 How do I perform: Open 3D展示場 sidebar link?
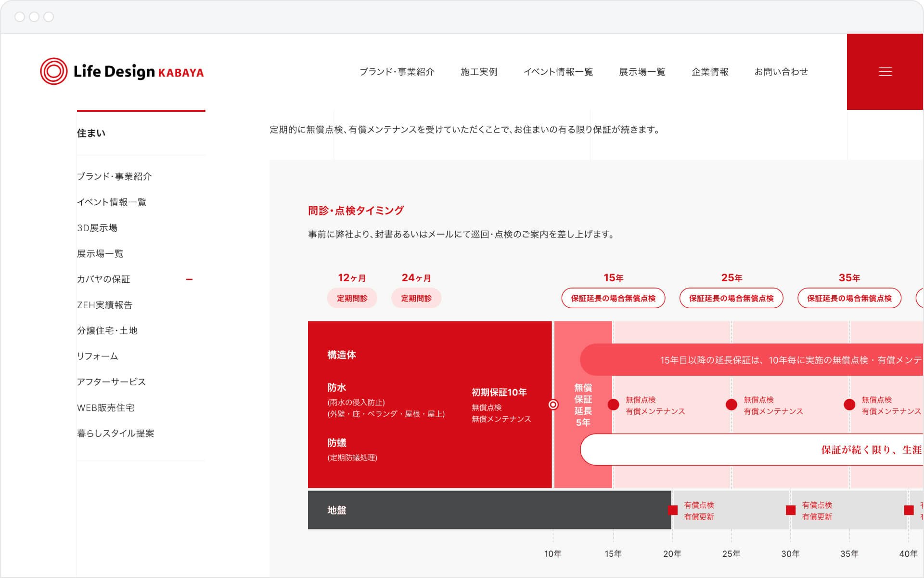pos(97,228)
